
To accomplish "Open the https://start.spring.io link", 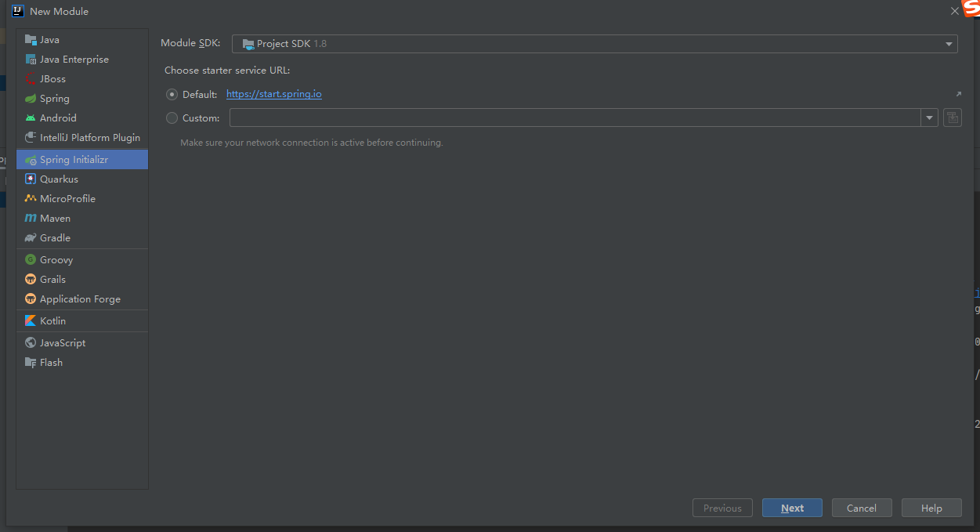I will tap(274, 94).
